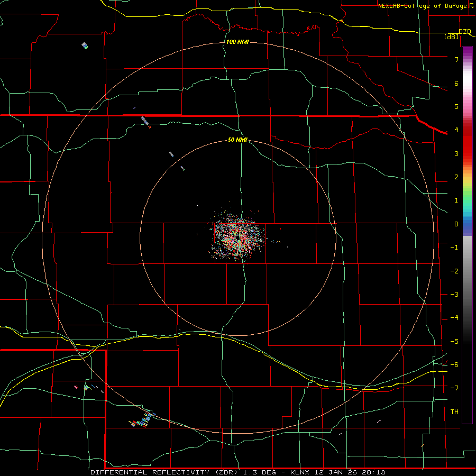Click the 2 value on the color scale

456,177
